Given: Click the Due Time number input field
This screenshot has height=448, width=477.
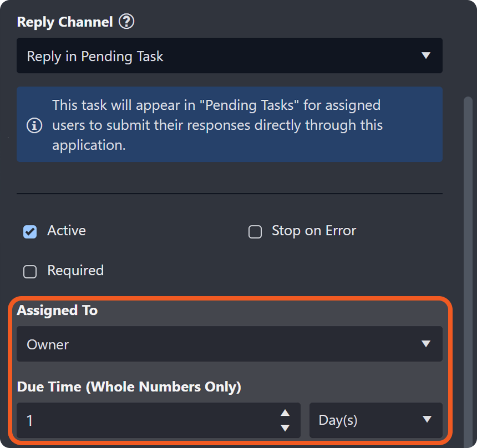Looking at the screenshot, I should pos(144,420).
